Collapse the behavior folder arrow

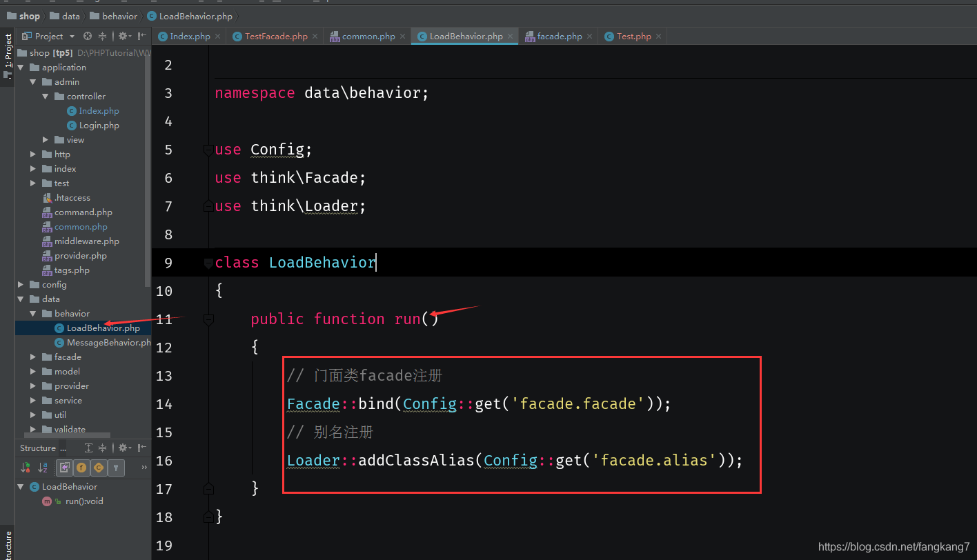[33, 314]
